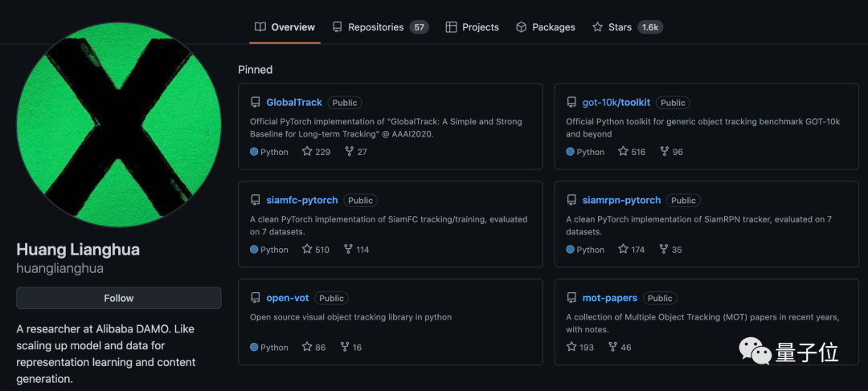Screen dimensions: 868x391
Task: Open the Overview tab
Action: 285,27
